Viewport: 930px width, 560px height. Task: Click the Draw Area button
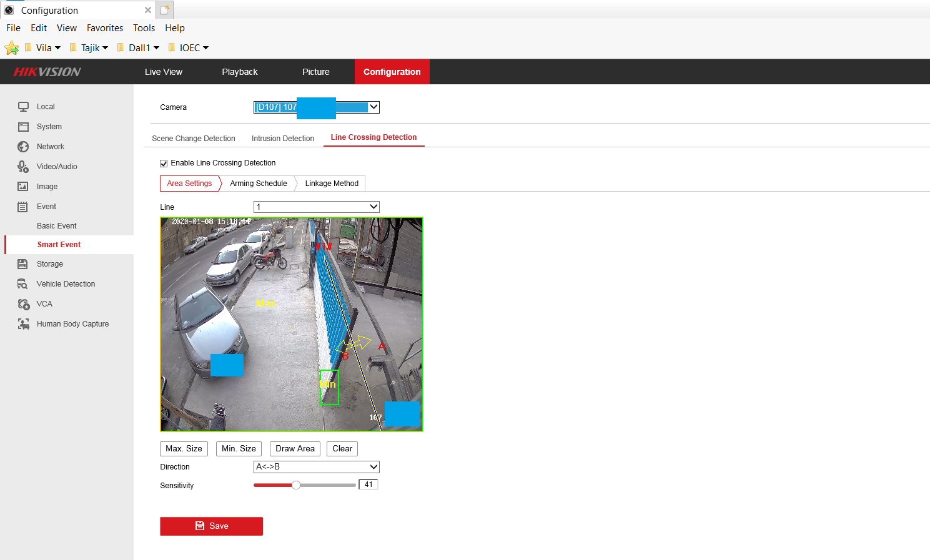[295, 449]
